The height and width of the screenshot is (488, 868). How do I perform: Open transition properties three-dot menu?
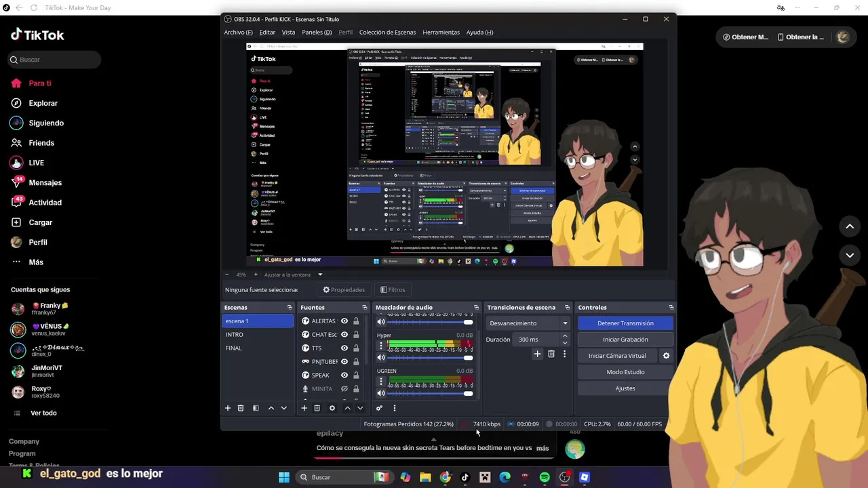[564, 354]
